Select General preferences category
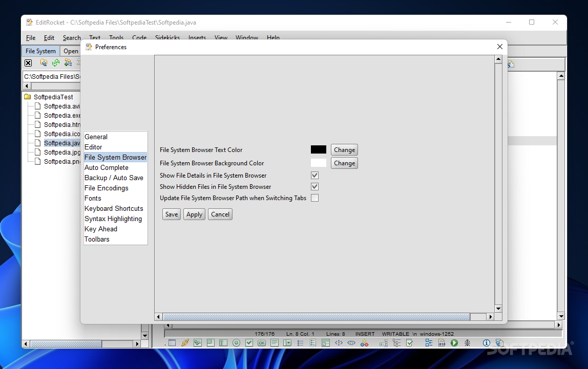 tap(116, 137)
